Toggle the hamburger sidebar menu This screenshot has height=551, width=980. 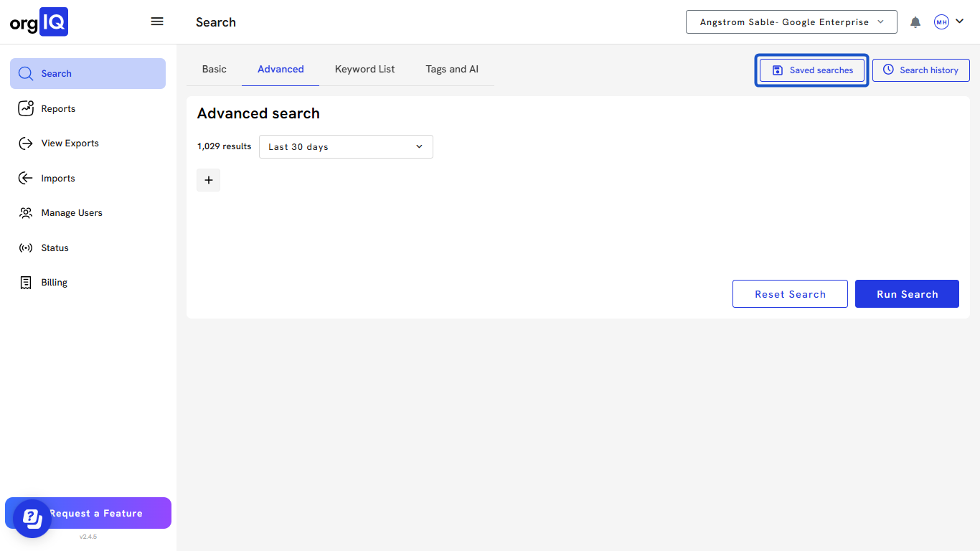[157, 22]
